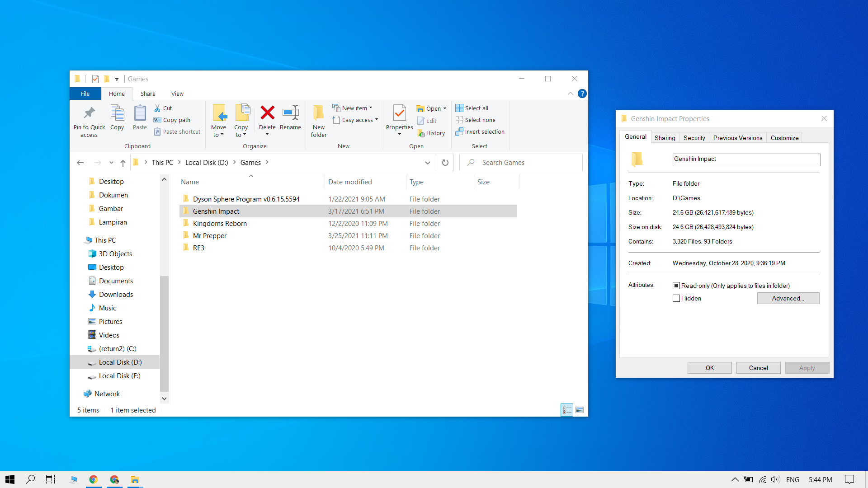Toggle the Hidden attribute checkbox
868x488 pixels.
click(x=676, y=298)
